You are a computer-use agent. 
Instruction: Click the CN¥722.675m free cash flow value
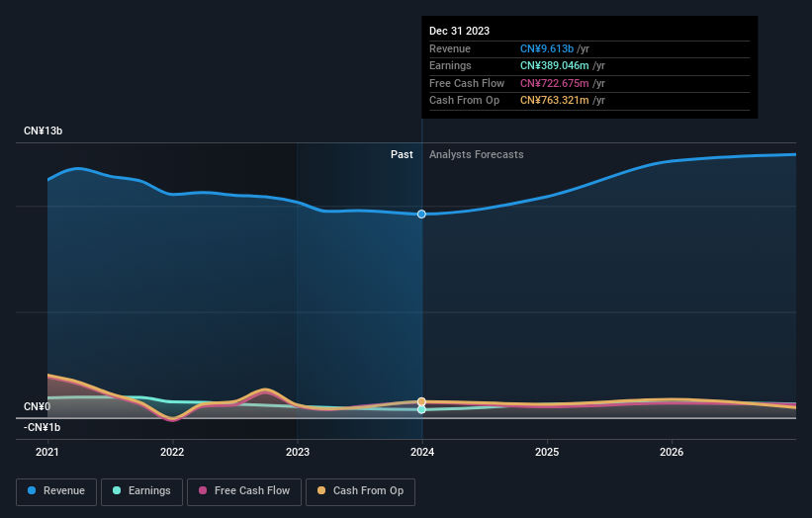pyautogui.click(x=555, y=83)
